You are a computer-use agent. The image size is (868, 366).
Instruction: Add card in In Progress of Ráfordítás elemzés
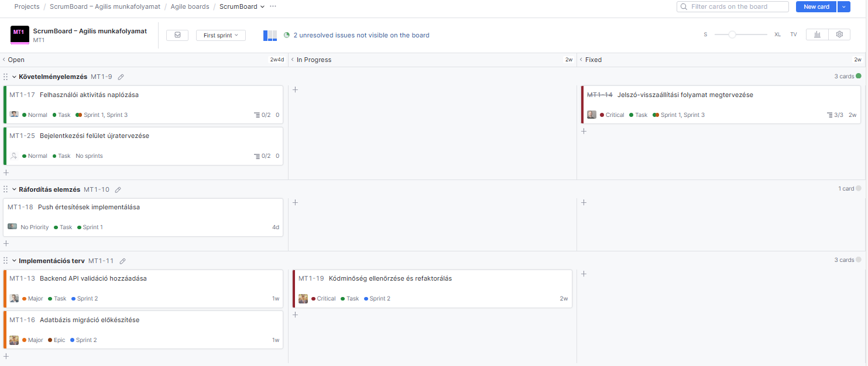tap(296, 202)
